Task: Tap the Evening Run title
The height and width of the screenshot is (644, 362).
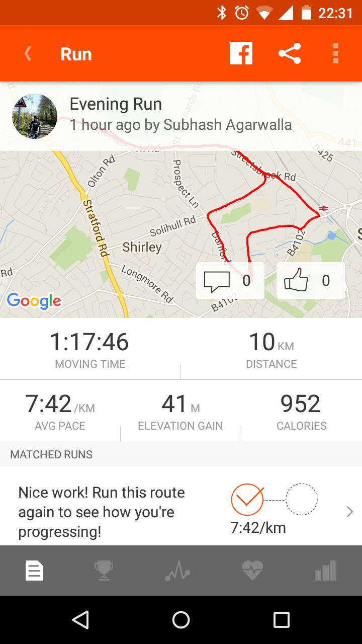Action: [116, 104]
